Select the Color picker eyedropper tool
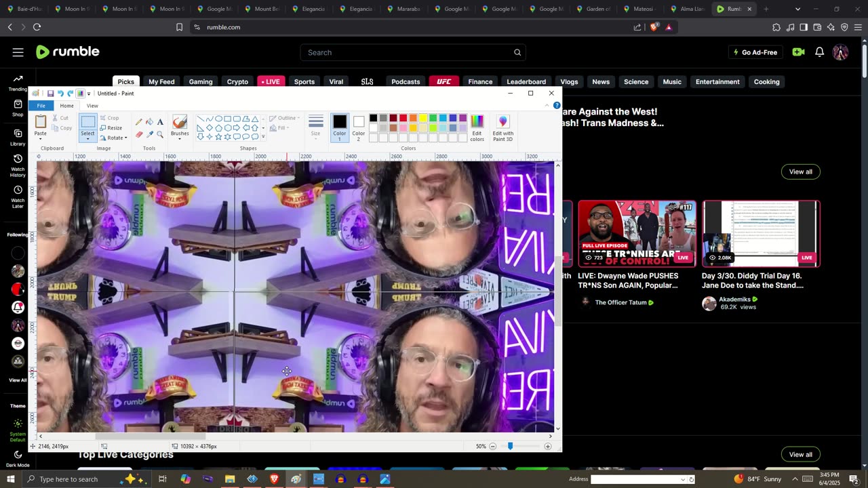Image resolution: width=868 pixels, height=488 pixels. click(x=149, y=134)
